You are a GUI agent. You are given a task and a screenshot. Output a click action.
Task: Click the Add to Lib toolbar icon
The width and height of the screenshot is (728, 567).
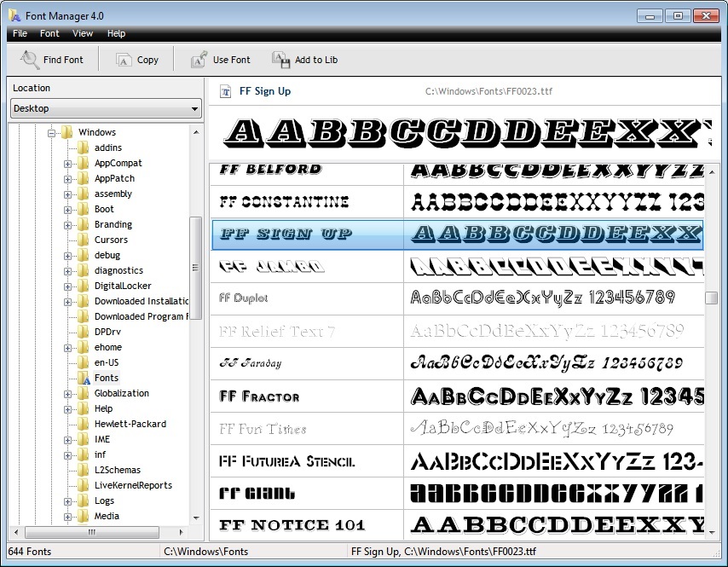point(281,60)
